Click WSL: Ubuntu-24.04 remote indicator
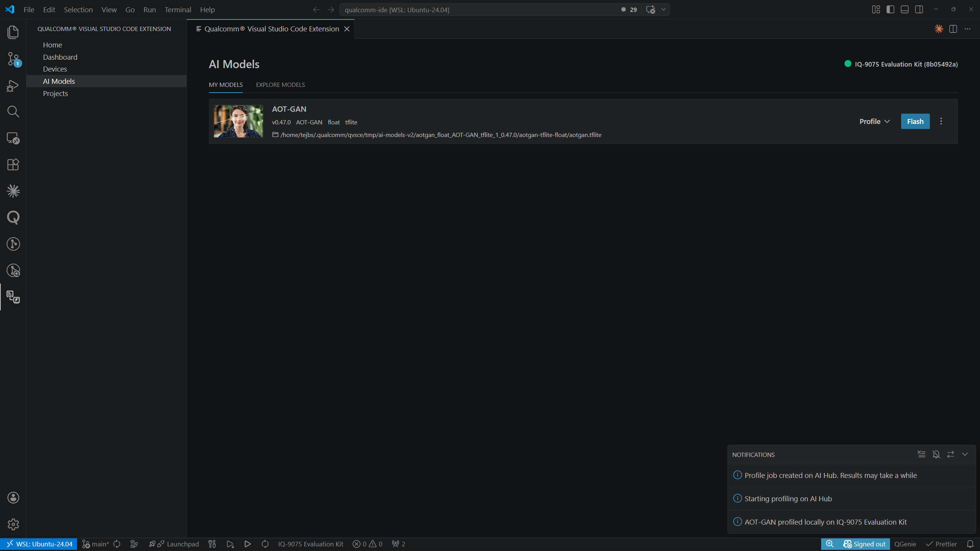Viewport: 980px width, 551px height. [39, 544]
